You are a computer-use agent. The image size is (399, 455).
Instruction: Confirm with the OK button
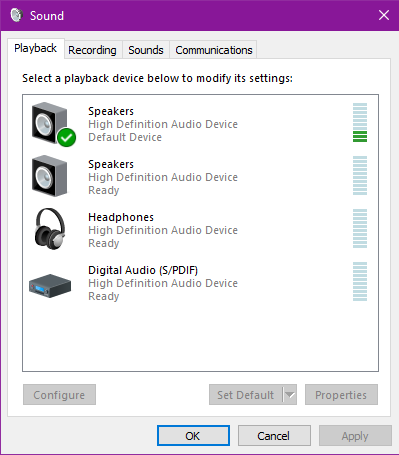193,436
